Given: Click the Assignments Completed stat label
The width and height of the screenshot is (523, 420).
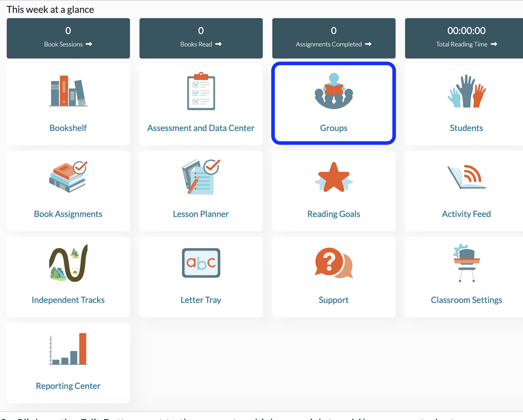Looking at the screenshot, I should tap(329, 44).
